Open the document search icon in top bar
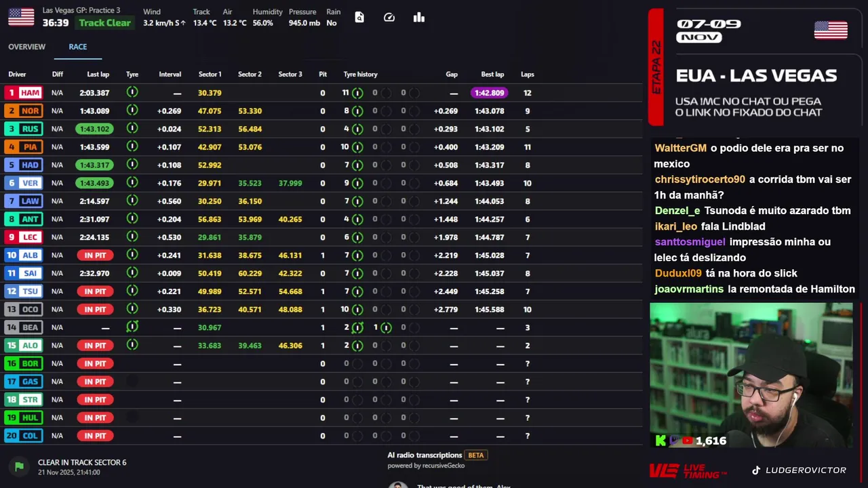Screen dimensions: 868x488 [359, 18]
